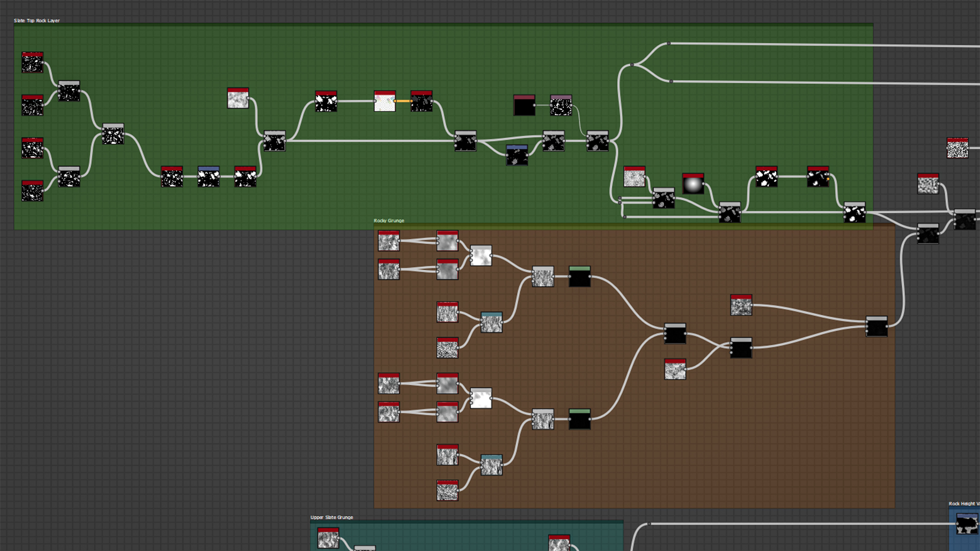Select the upper white blend node in Rocky Grunge
This screenshot has width=980, height=551.
pos(481,256)
